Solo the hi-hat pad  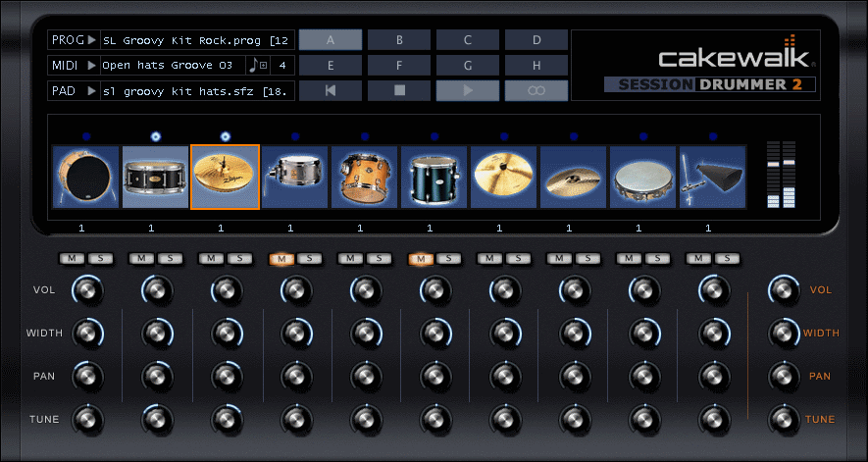tap(239, 258)
